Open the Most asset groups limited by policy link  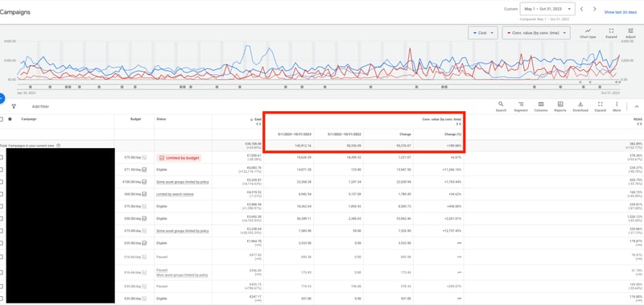[183, 275]
